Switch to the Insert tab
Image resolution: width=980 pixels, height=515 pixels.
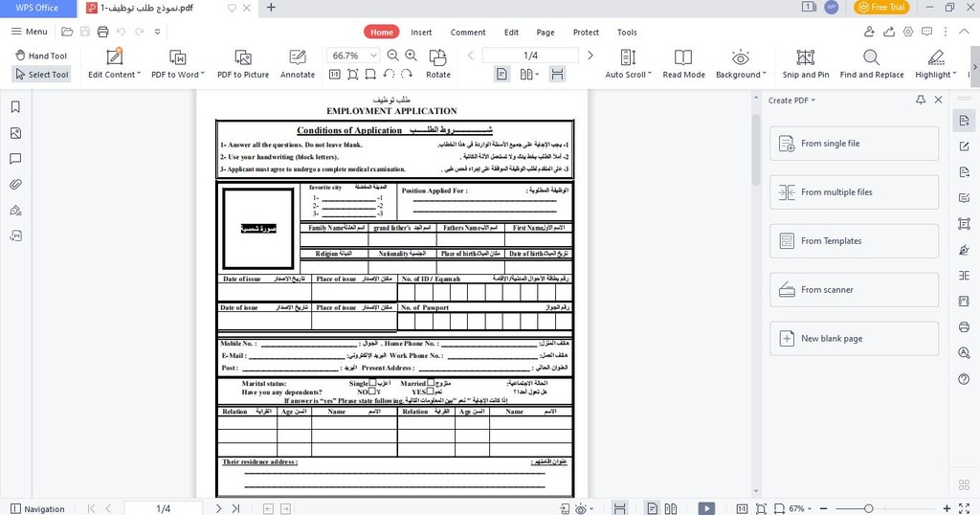[x=421, y=33]
